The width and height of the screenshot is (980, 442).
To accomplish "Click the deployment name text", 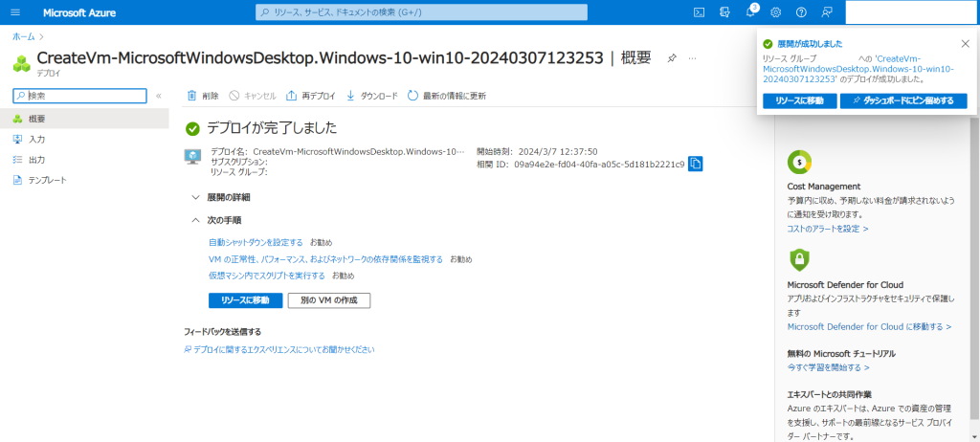I will coord(359,151).
